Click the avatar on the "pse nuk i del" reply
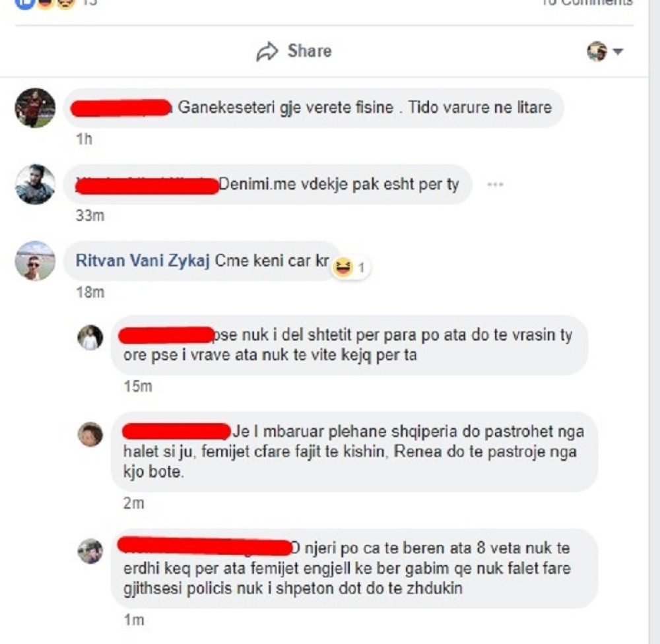 pyautogui.click(x=90, y=338)
